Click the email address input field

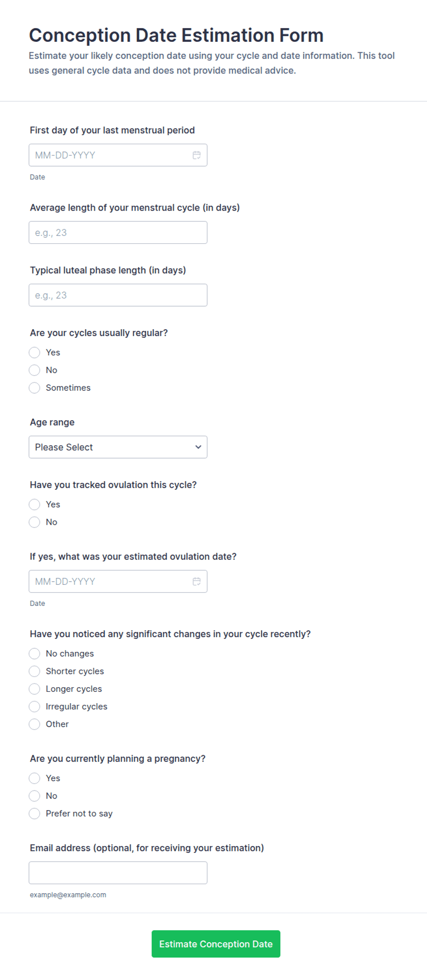click(x=118, y=873)
